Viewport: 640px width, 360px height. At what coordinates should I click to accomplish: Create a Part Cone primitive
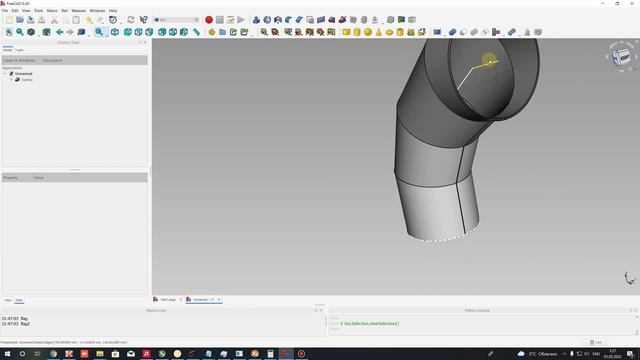(378, 32)
